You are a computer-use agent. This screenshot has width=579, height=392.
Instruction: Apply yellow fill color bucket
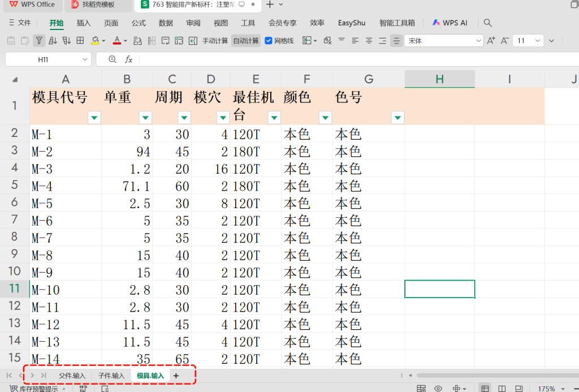(95, 41)
